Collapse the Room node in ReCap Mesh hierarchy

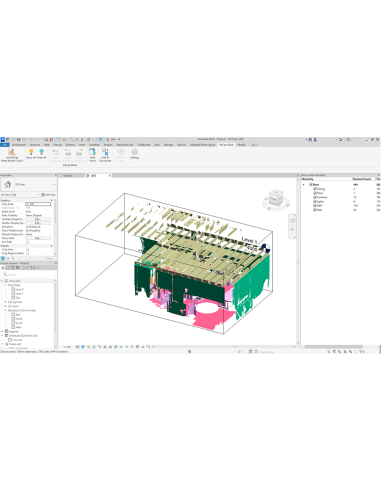(303, 184)
